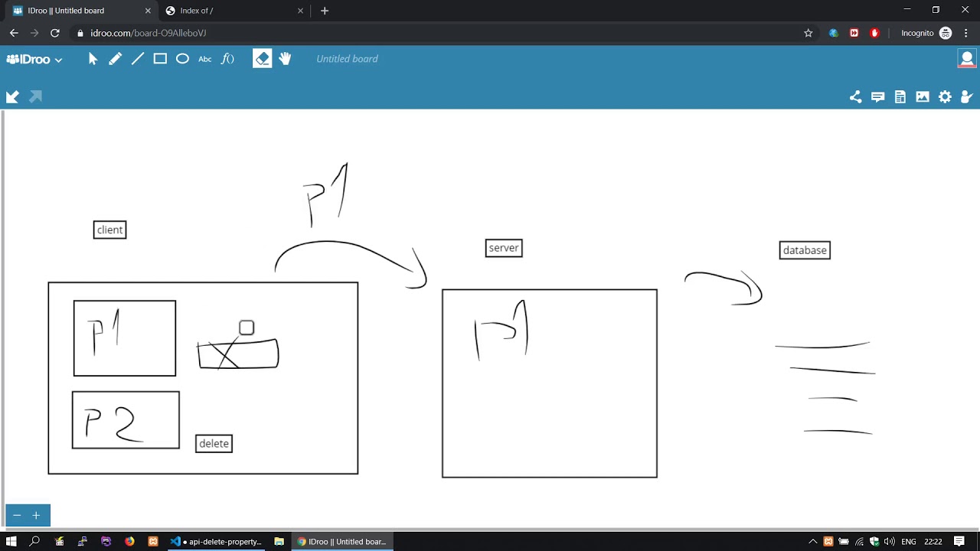Open the Windows notification center

pos(959,541)
